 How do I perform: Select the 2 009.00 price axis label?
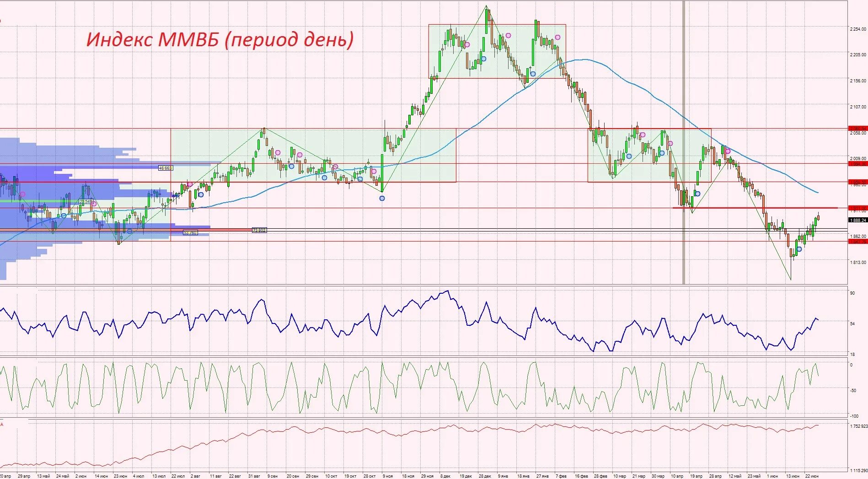(858, 158)
